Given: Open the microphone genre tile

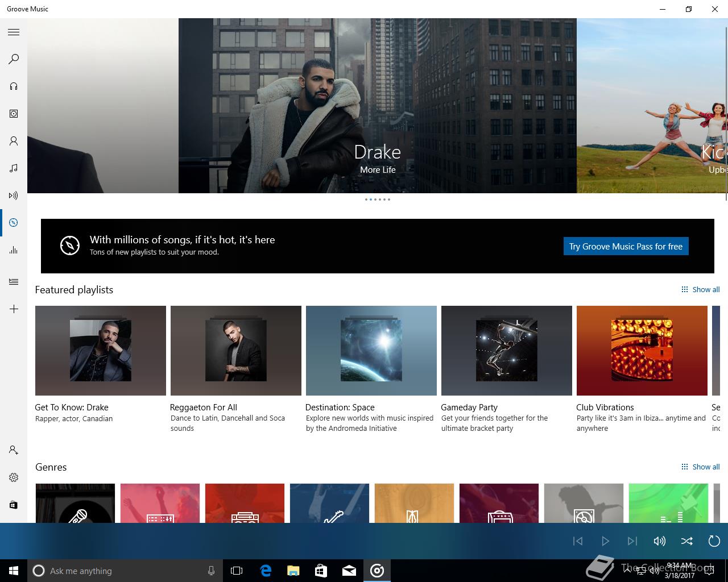Looking at the screenshot, I should [75, 503].
